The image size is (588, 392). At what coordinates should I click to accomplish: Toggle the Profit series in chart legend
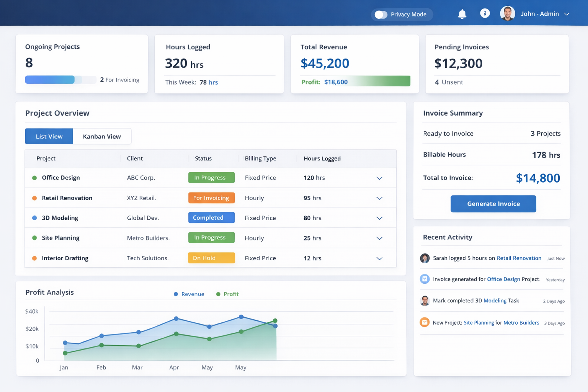pyautogui.click(x=227, y=294)
